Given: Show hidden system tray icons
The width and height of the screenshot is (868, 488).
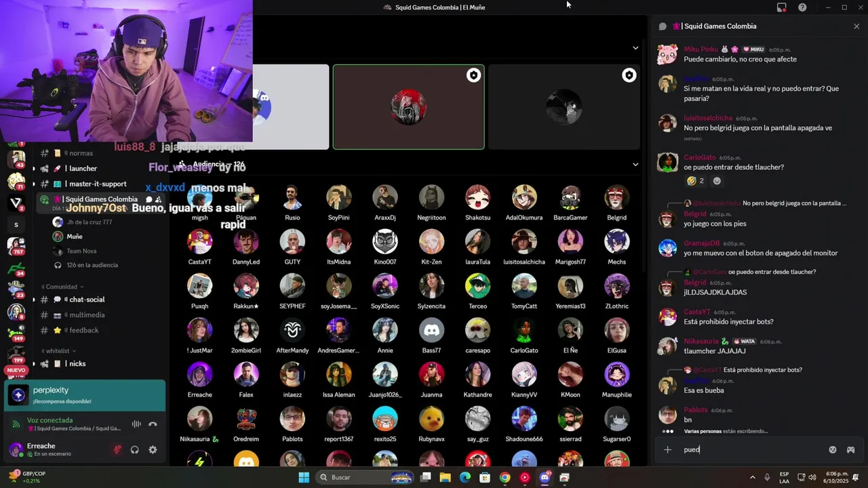Looking at the screenshot, I should [x=753, y=477].
